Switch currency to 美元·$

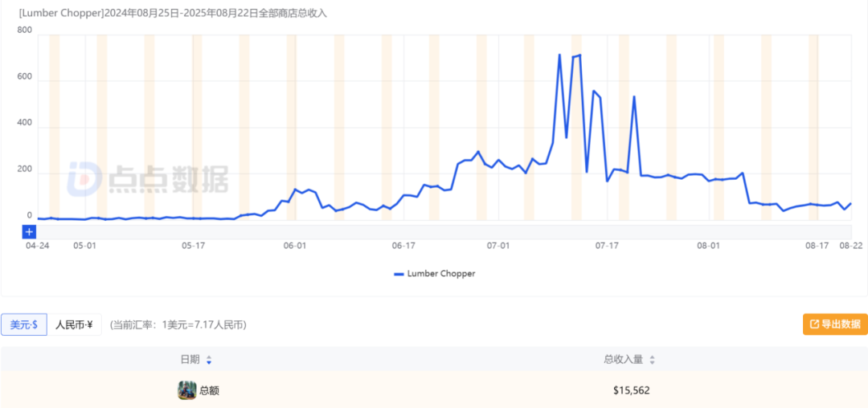pos(24,324)
